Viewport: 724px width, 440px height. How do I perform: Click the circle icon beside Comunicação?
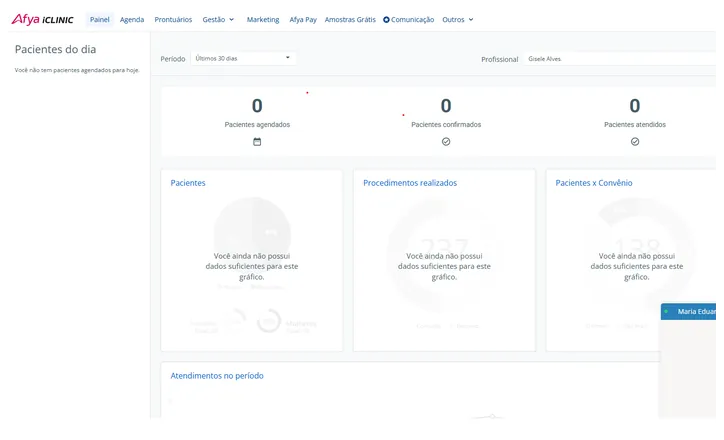pyautogui.click(x=386, y=20)
